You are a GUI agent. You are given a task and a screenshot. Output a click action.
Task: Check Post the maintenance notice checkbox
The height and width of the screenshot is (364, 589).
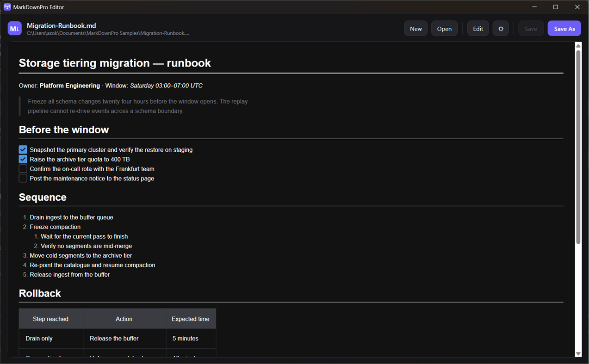coord(23,178)
